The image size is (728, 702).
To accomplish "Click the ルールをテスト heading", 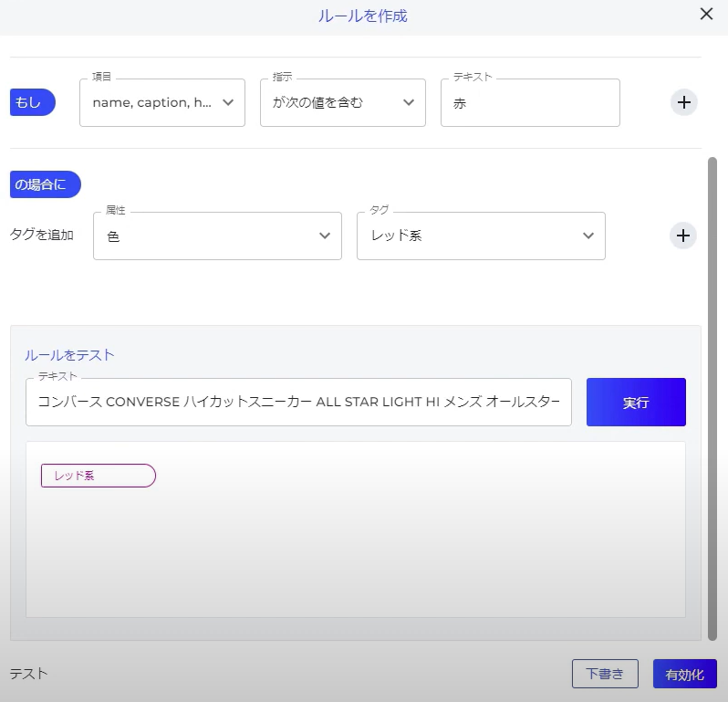I will click(69, 355).
